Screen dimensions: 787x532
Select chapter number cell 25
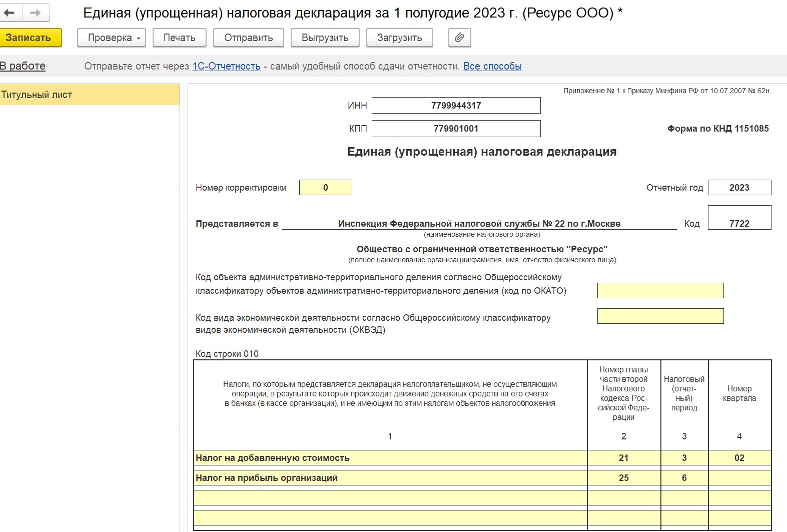click(x=624, y=478)
